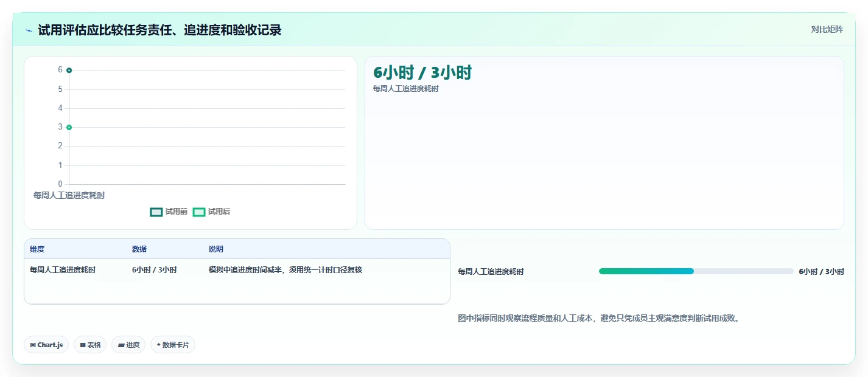This screenshot has width=868, height=377.
Task: Select the 表格 tag chip
Action: click(x=90, y=345)
